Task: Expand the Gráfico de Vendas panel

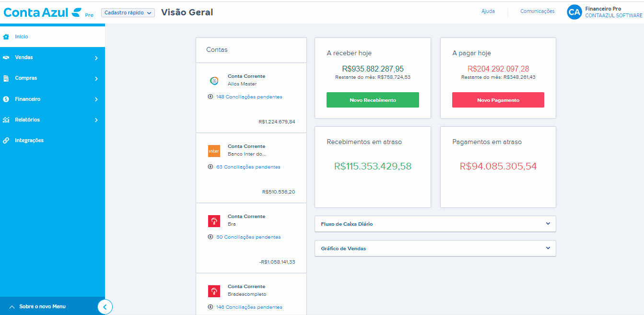Action: [435, 248]
